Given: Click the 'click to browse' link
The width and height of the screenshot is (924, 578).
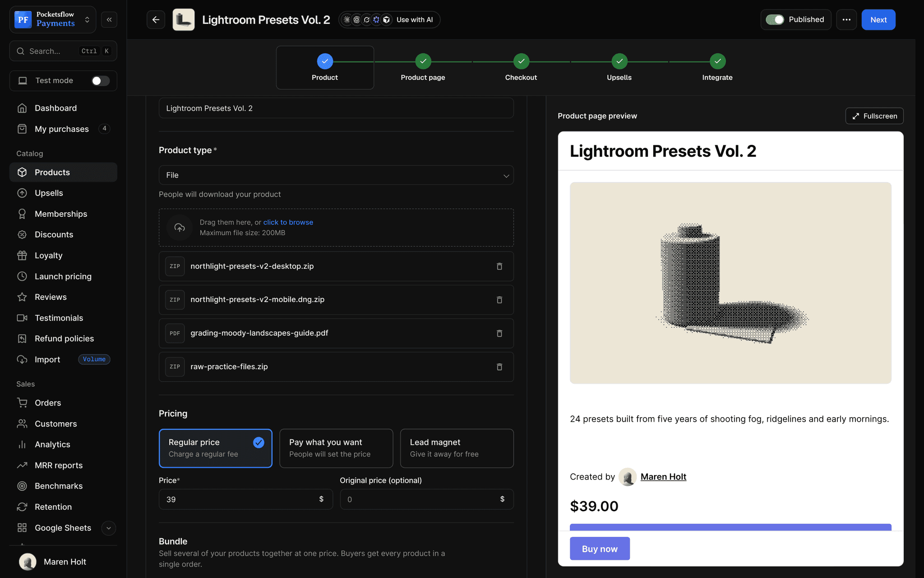Looking at the screenshot, I should coord(288,222).
